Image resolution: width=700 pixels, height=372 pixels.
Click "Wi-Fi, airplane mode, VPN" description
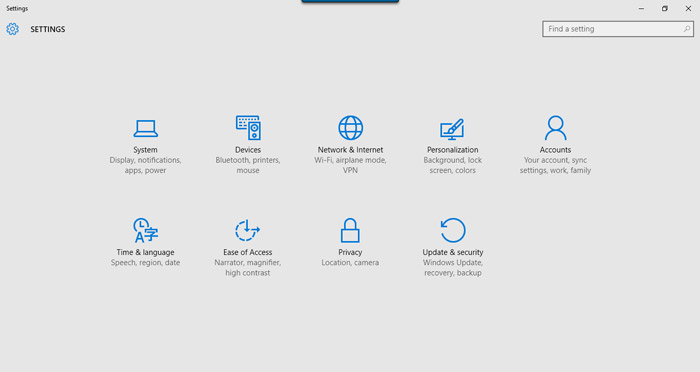[x=350, y=165]
